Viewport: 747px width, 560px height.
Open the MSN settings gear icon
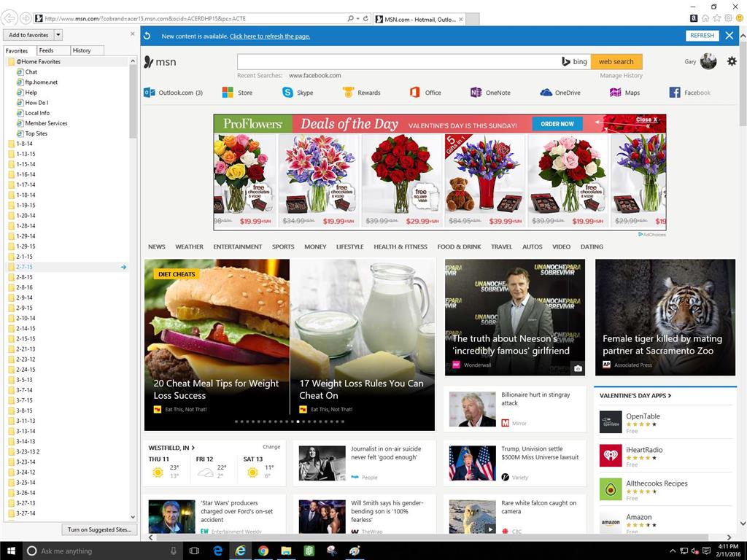tap(732, 61)
